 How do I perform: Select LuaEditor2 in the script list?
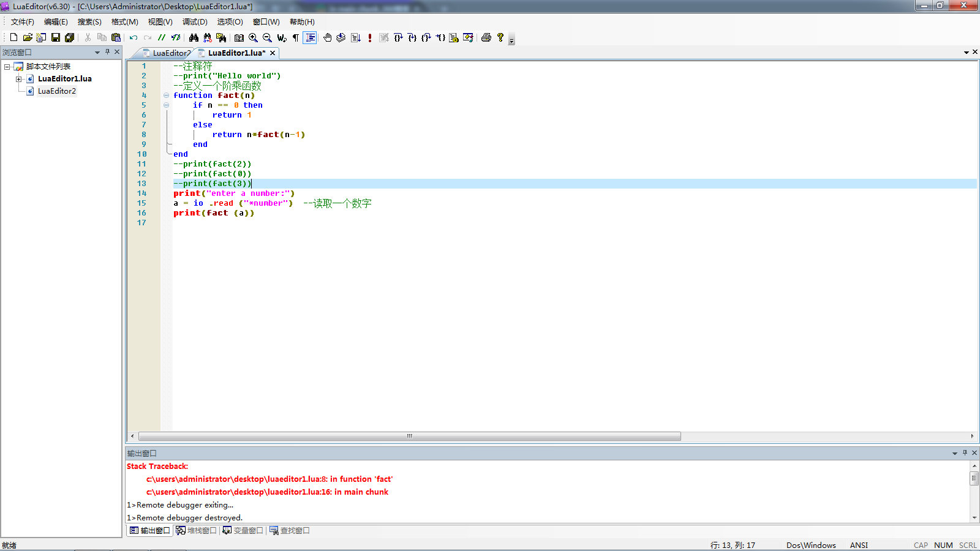tap(57, 91)
